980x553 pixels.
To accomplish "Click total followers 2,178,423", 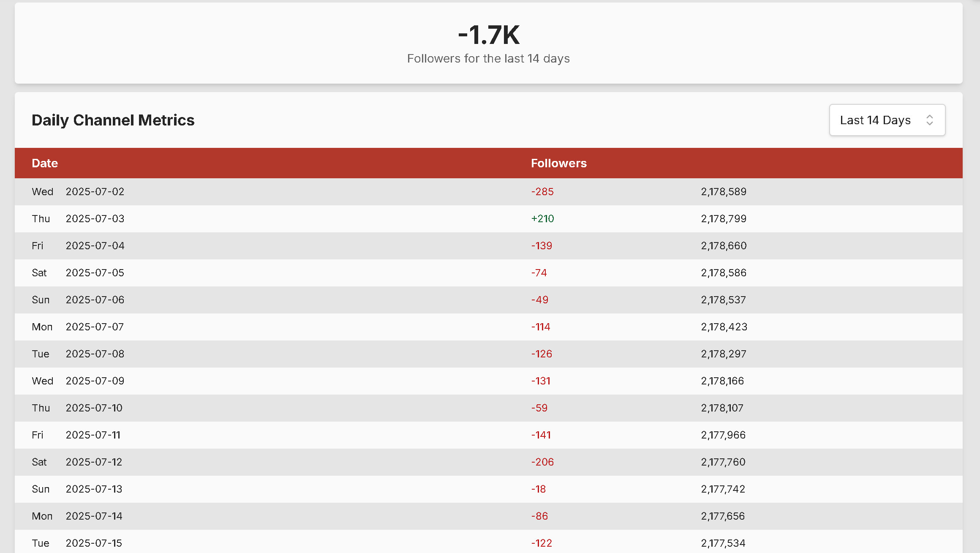I will [724, 327].
